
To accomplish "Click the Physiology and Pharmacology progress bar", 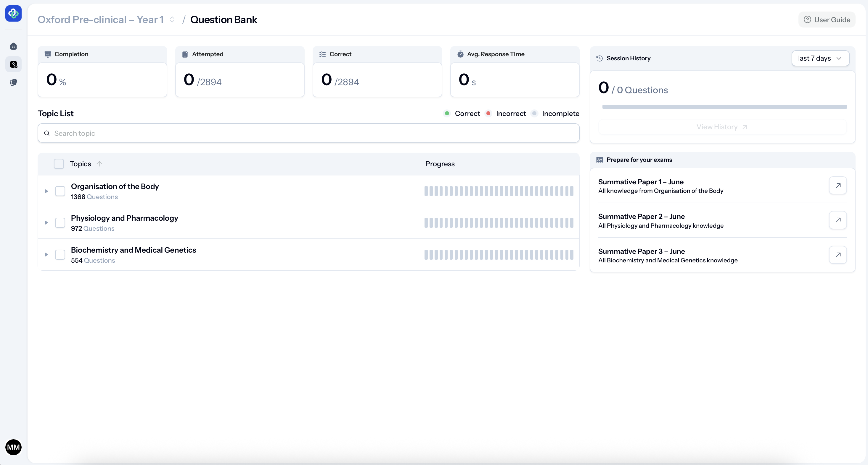I will pyautogui.click(x=498, y=222).
